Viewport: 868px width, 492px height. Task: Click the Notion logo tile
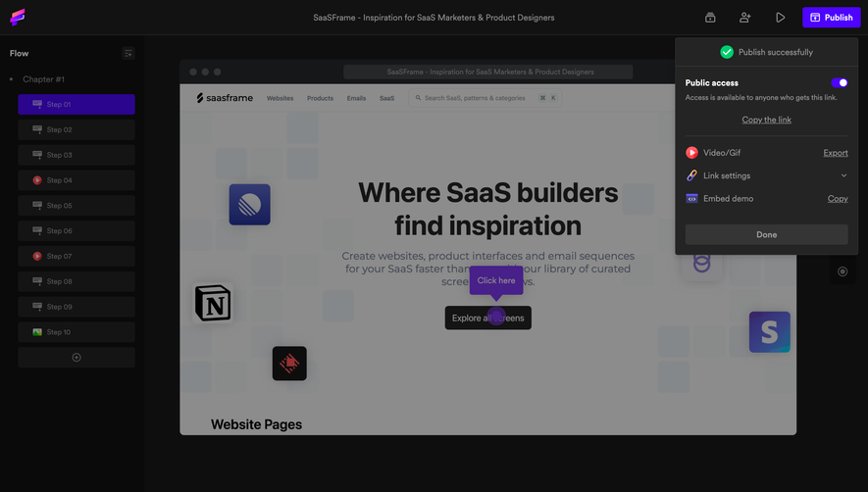[x=213, y=303]
